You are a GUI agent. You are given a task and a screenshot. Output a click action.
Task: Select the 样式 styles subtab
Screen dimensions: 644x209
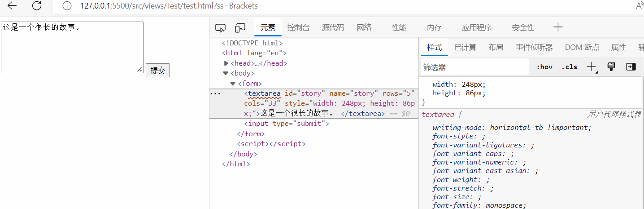pyautogui.click(x=434, y=47)
